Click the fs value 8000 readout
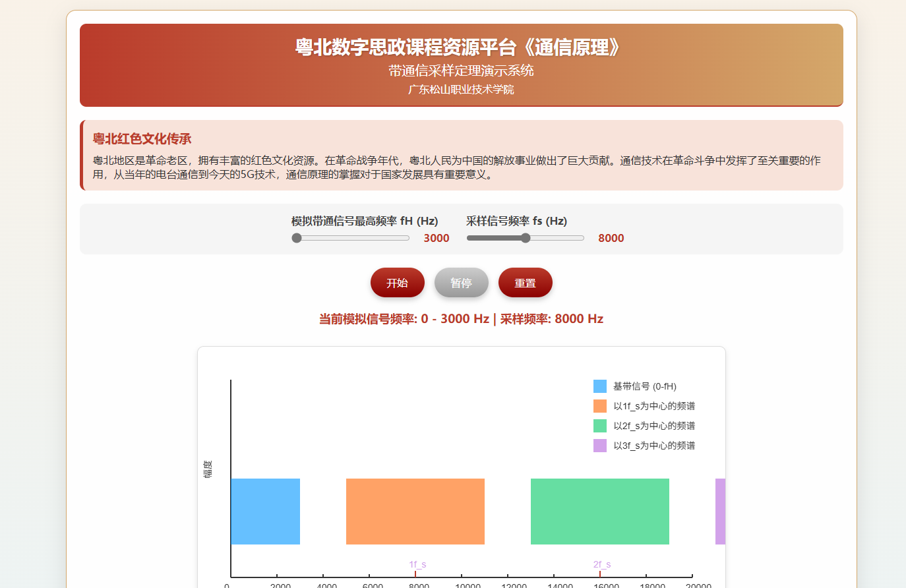 click(611, 239)
